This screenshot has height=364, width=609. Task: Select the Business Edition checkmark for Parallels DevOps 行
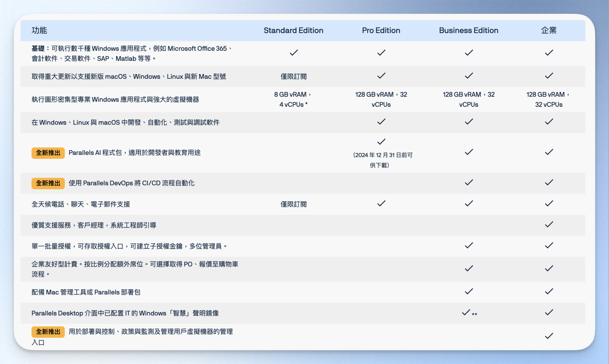(468, 182)
